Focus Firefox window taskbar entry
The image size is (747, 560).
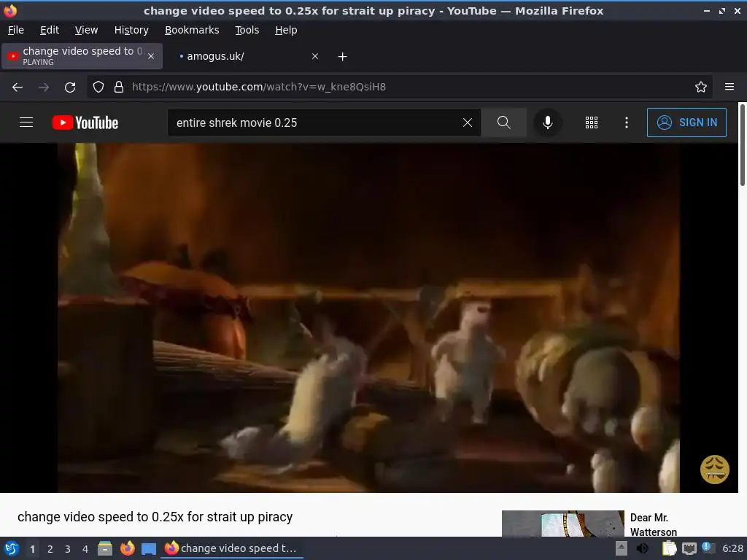point(232,548)
